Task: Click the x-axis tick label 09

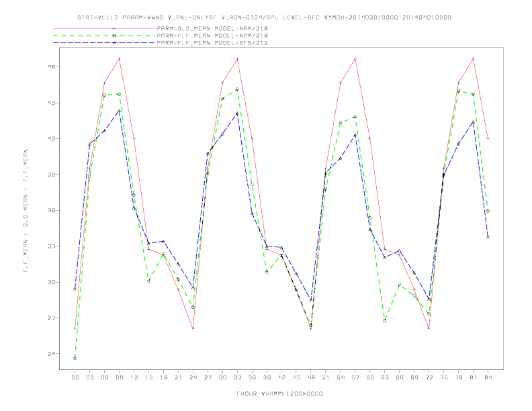Action: pyautogui.click(x=119, y=377)
